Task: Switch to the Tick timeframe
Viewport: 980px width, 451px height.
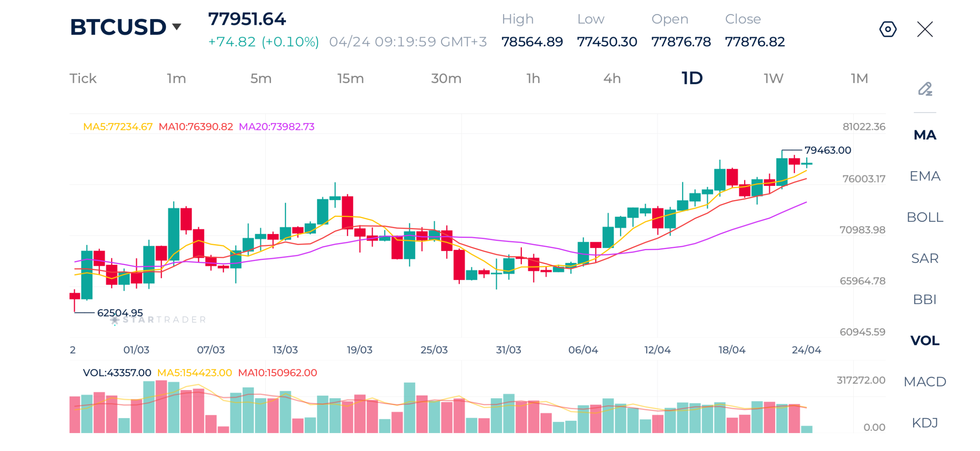Action: pyautogui.click(x=83, y=78)
